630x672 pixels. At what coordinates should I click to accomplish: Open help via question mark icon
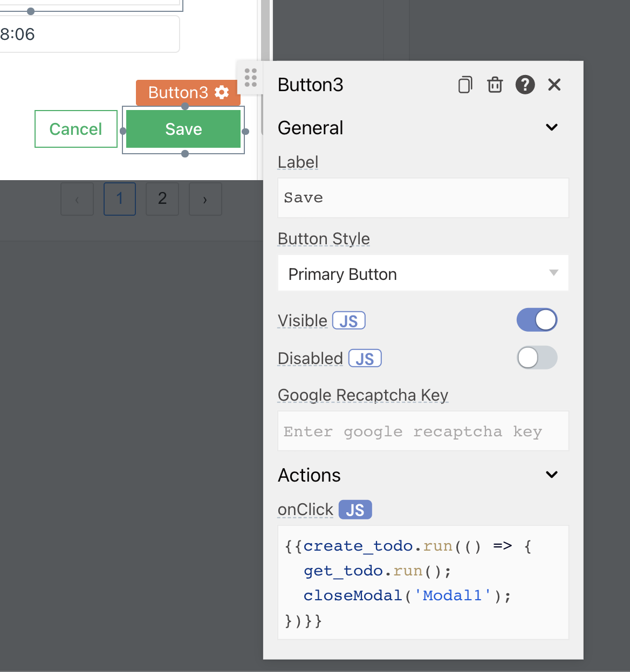[525, 85]
